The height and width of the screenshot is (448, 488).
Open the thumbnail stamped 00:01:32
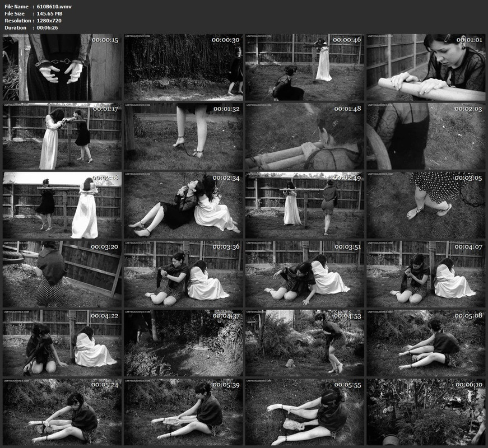tap(184, 136)
